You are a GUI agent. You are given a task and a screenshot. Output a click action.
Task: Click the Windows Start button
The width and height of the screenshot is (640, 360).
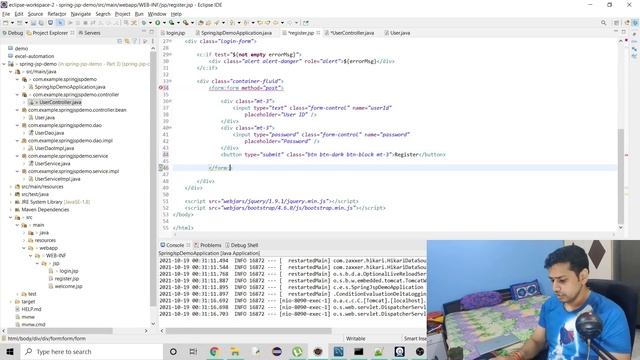(10, 351)
